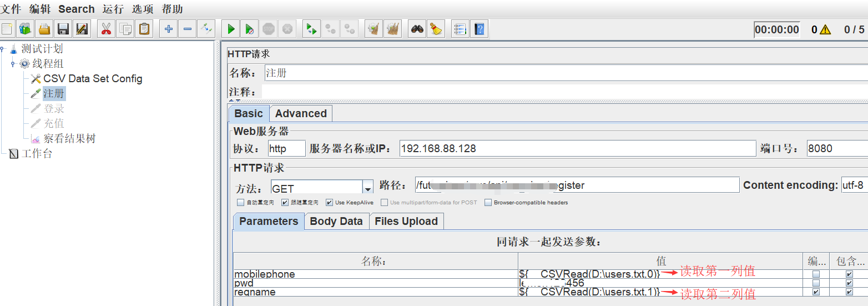Screen dimensions: 868x306
Task: Select the 工作台 node in tree
Action: click(x=37, y=153)
